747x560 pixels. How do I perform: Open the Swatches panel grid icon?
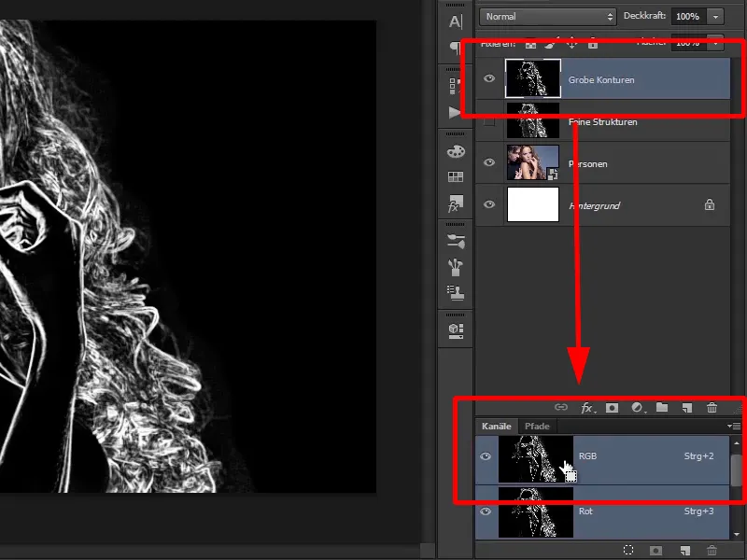pyautogui.click(x=456, y=176)
